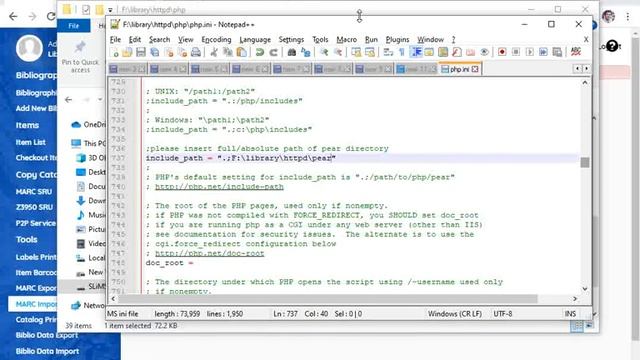Click the ABC spell check icon
This screenshot has width=640, height=360.
tap(576, 52)
